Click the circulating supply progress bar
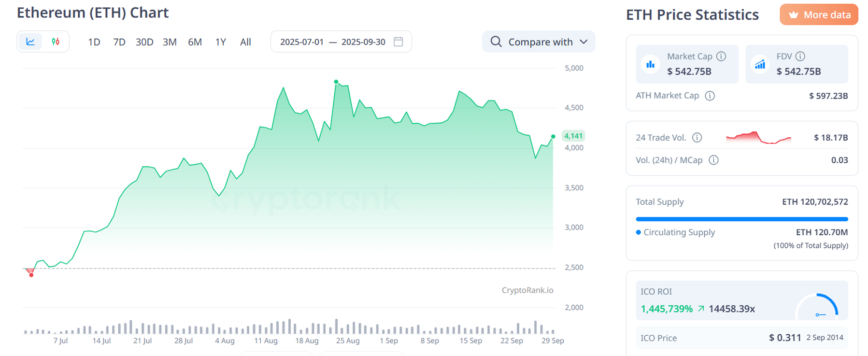 (741, 219)
